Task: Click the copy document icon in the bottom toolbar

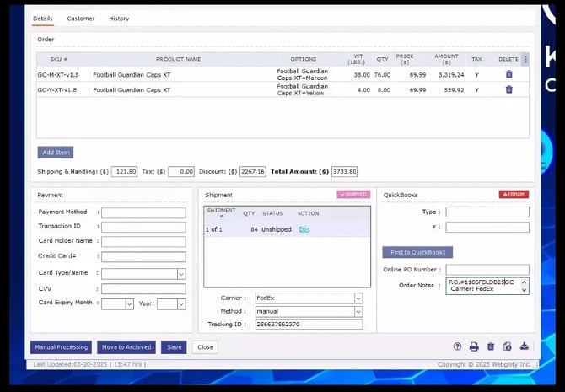Action: point(507,346)
